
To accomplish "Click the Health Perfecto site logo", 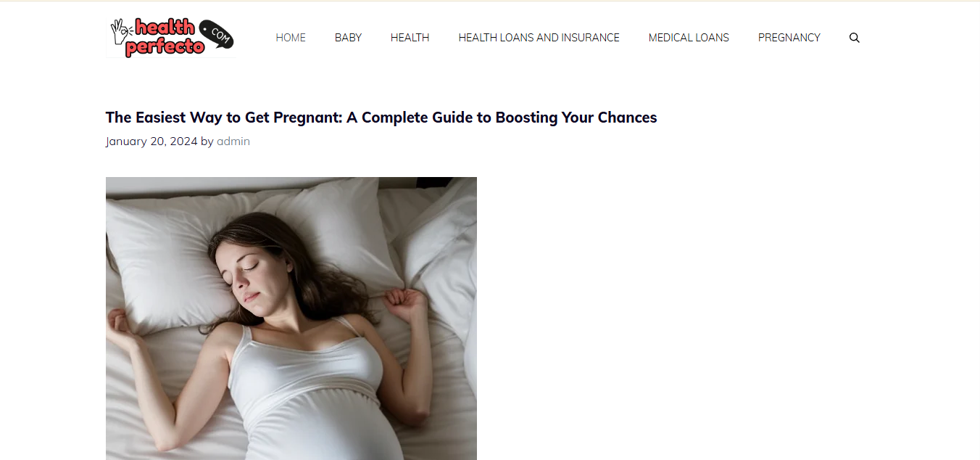I will pyautogui.click(x=171, y=37).
